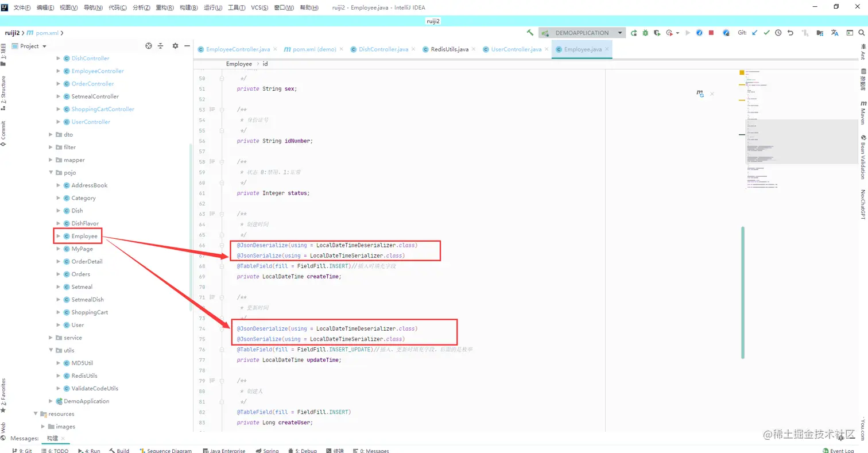Collapse the utils folder
Viewport: 868px width, 453px height.
coord(51,350)
